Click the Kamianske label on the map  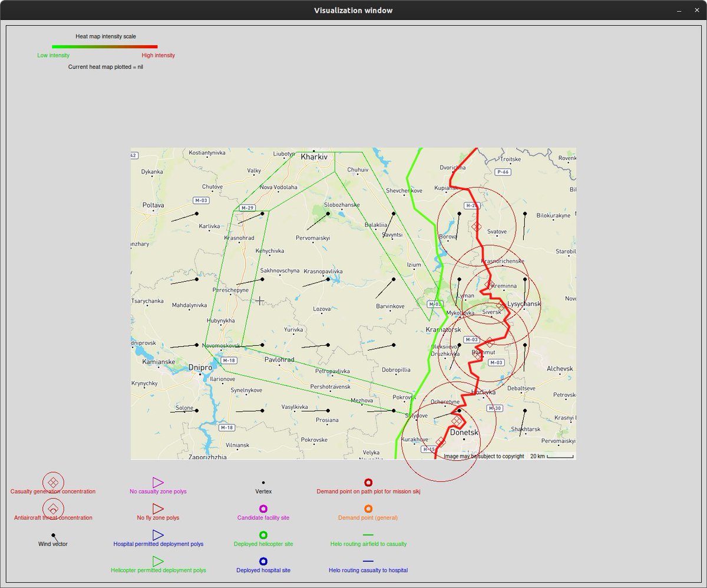click(x=158, y=362)
